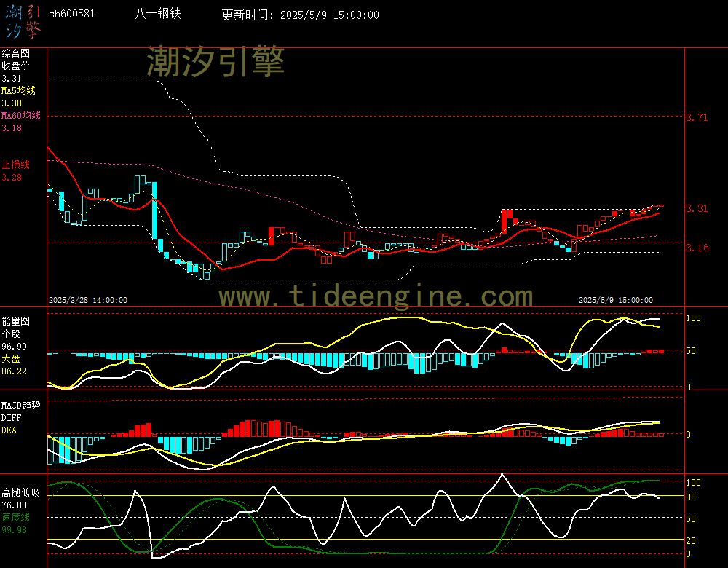The height and width of the screenshot is (568, 728).
Task: Click the end timestamp beneath the main chart
Action: pos(616,301)
